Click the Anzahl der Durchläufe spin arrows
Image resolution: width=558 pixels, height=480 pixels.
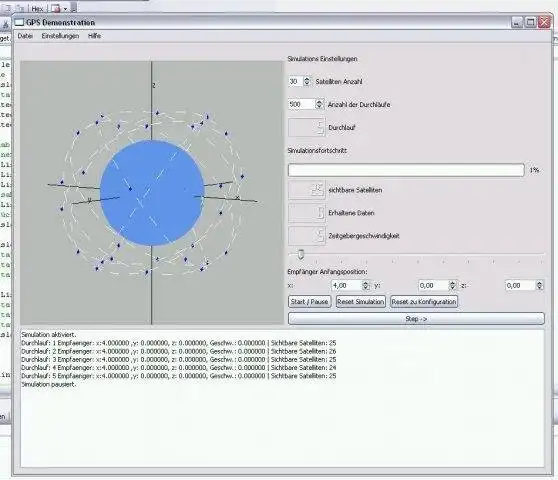click(x=319, y=104)
